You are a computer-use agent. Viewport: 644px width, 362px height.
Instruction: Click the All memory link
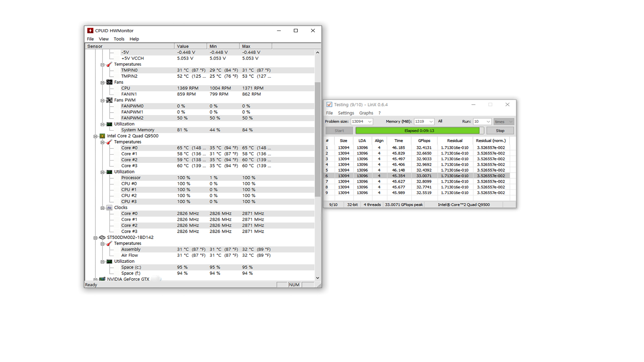click(440, 121)
